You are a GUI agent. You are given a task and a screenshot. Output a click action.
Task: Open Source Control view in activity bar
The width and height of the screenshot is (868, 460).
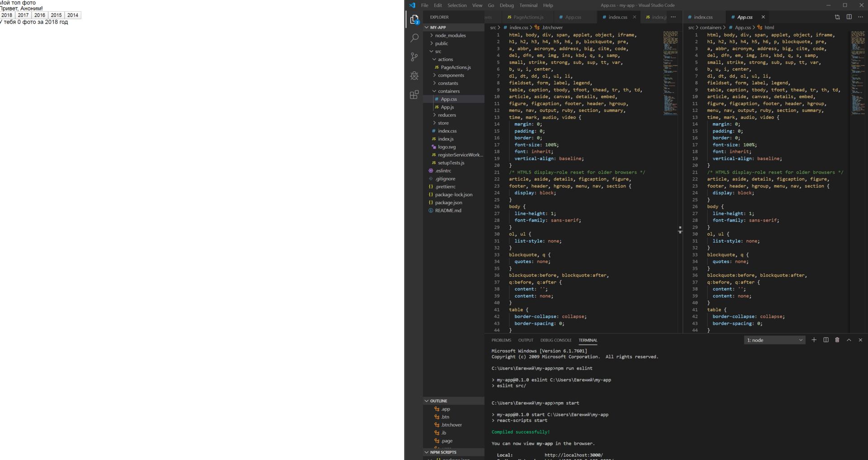[414, 57]
